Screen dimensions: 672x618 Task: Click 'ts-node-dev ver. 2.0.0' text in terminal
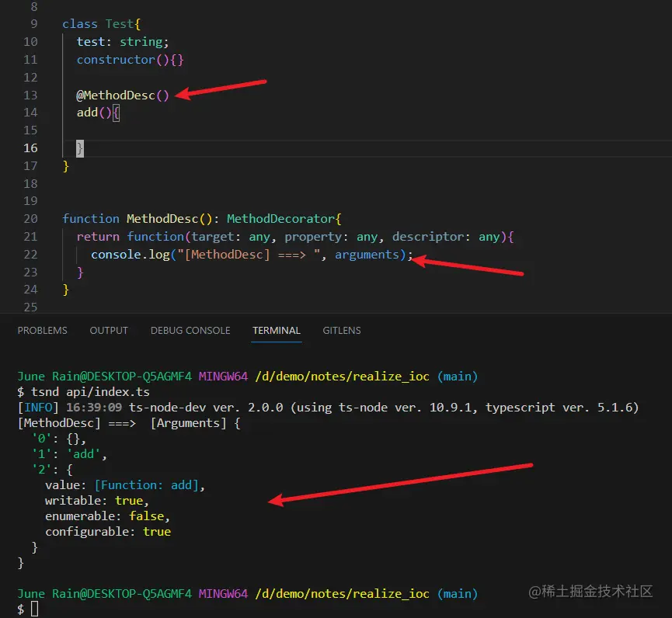click(206, 408)
